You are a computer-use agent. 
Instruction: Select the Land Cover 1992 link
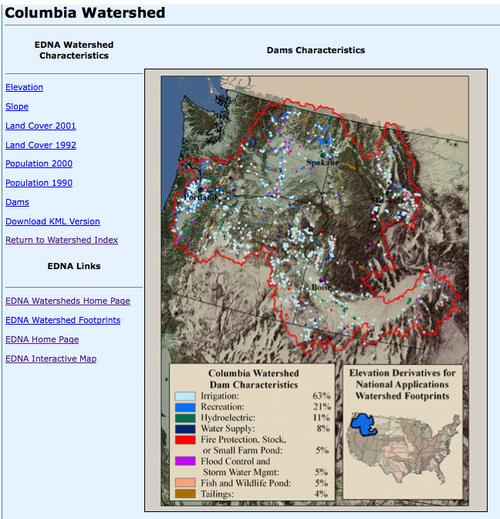click(41, 145)
